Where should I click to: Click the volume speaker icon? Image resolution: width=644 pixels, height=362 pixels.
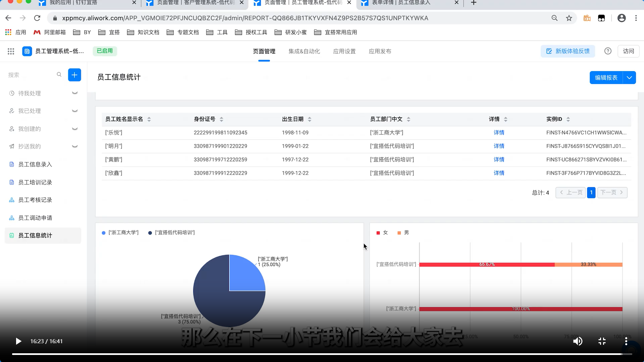pyautogui.click(x=578, y=341)
